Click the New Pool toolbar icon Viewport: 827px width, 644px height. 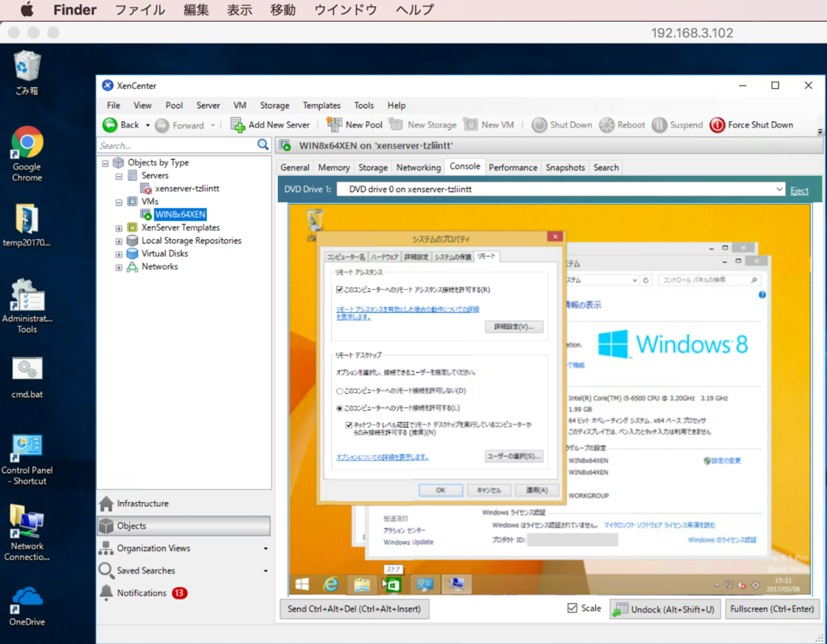[334, 124]
